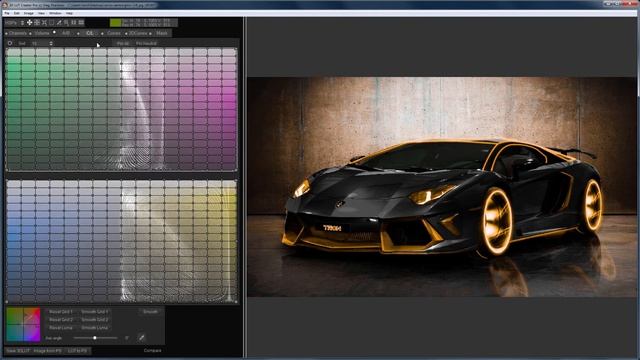This screenshot has width=640, height=360.
Task: Open the HSPs color model dropdown
Action: (x=16, y=23)
